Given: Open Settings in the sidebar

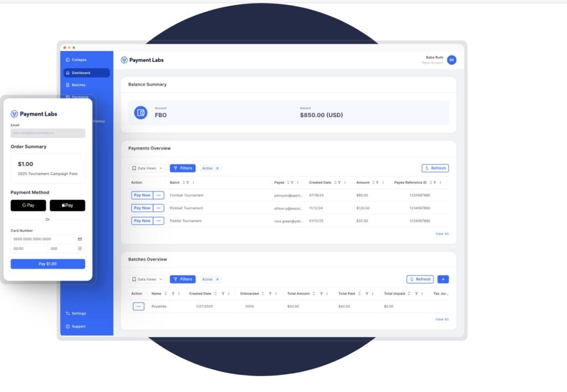Looking at the screenshot, I should [76, 313].
